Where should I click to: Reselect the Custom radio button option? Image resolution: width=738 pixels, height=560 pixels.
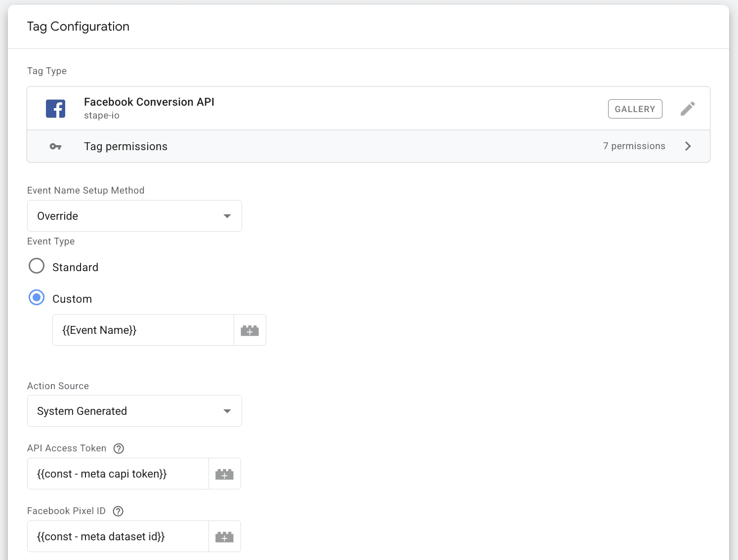[x=37, y=297]
